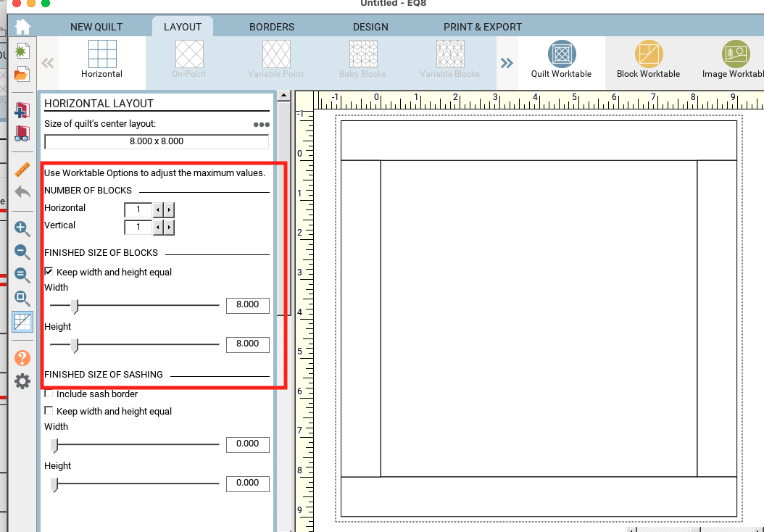Decrease Vertical block count with left arrow
The height and width of the screenshot is (532, 764).
(158, 228)
